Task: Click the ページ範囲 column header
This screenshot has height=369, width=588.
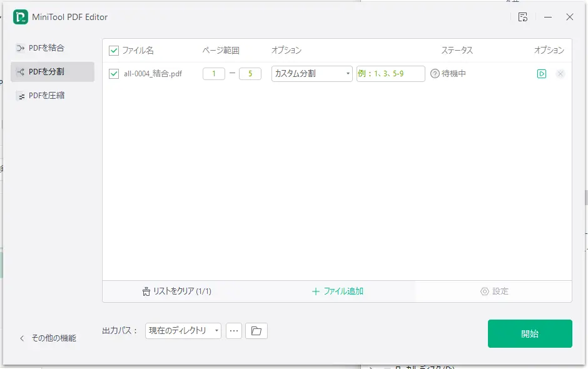Action: (x=221, y=51)
